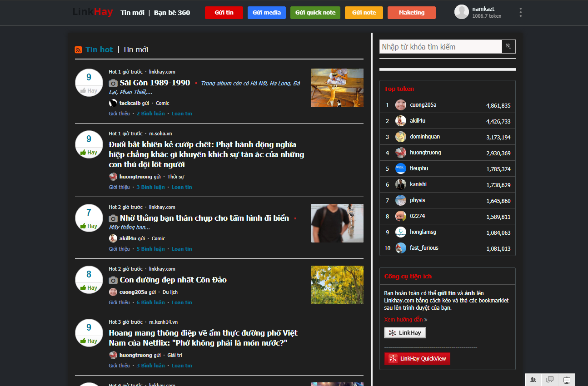Vote Hay on Hoang mang thông điệp Netflix post
The height and width of the screenshot is (386, 588).
tap(89, 341)
